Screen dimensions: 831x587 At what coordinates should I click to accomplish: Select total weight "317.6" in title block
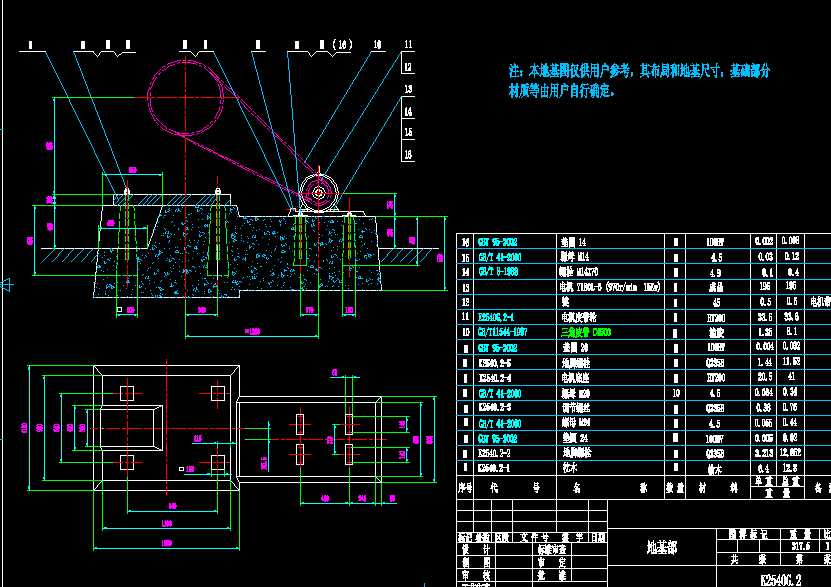click(x=800, y=546)
